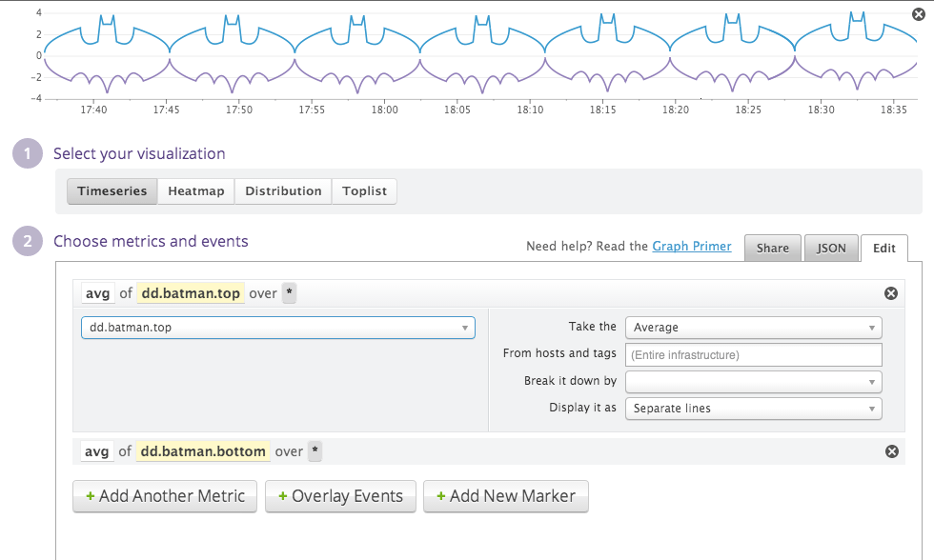Viewport: 934px width, 560px height.
Task: Remove the dd.batman.top metric row
Action: 891,293
